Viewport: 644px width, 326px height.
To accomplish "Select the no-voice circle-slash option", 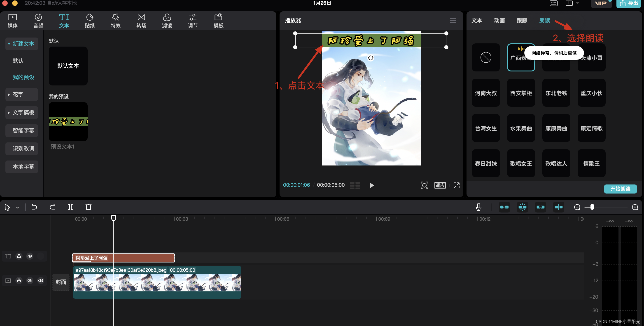I will point(485,57).
